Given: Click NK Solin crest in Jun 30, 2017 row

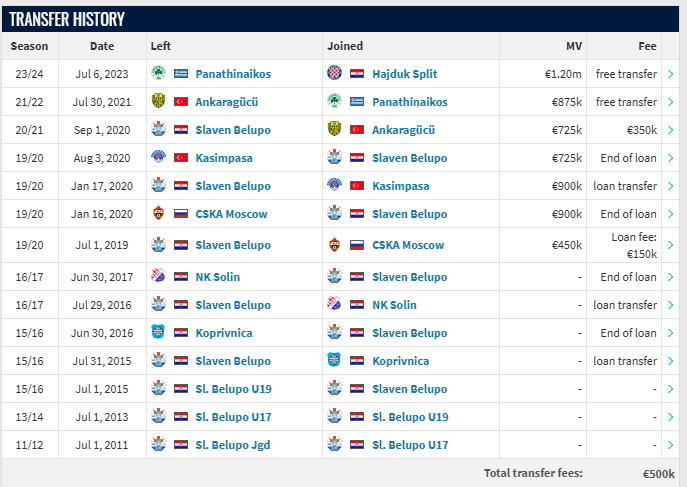Looking at the screenshot, I should click(158, 276).
